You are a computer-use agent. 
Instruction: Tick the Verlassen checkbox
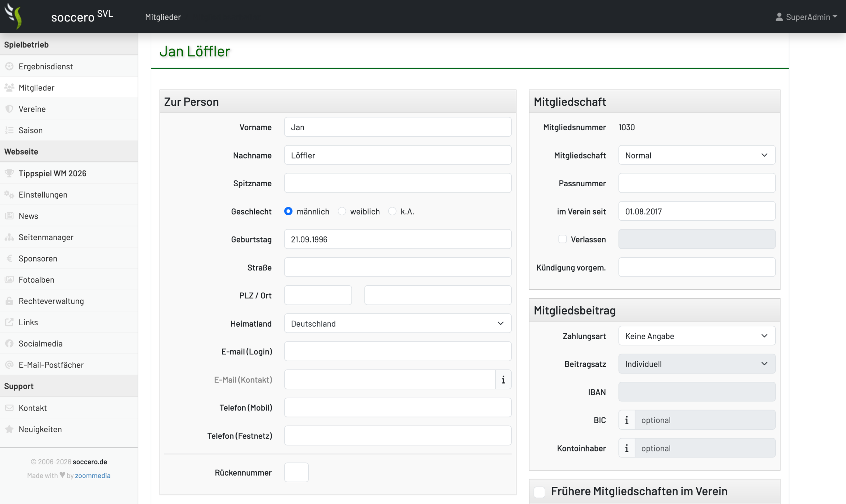[563, 239]
